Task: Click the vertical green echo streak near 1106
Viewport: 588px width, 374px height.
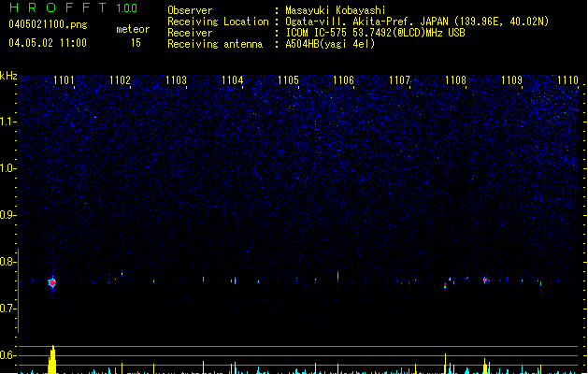Action: pyautogui.click(x=337, y=277)
